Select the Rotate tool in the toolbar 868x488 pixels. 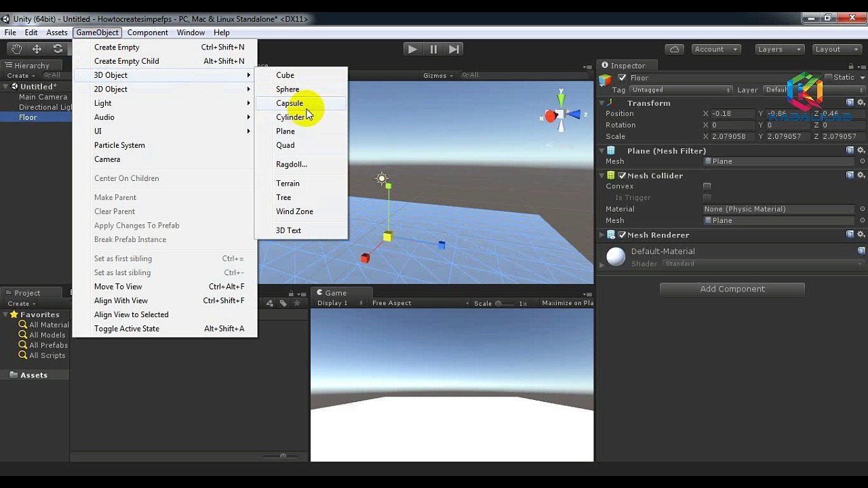(x=58, y=49)
